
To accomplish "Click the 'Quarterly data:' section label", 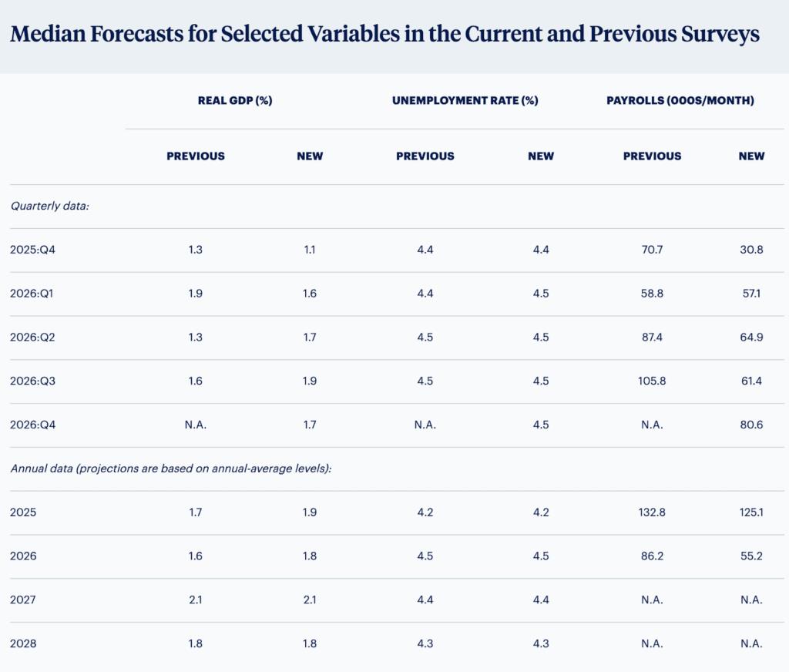I will (49, 206).
